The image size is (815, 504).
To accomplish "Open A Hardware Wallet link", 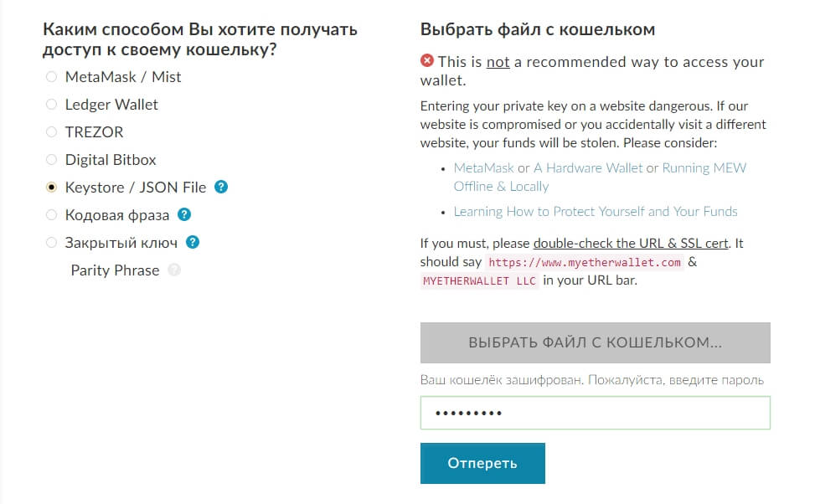I will pyautogui.click(x=588, y=167).
